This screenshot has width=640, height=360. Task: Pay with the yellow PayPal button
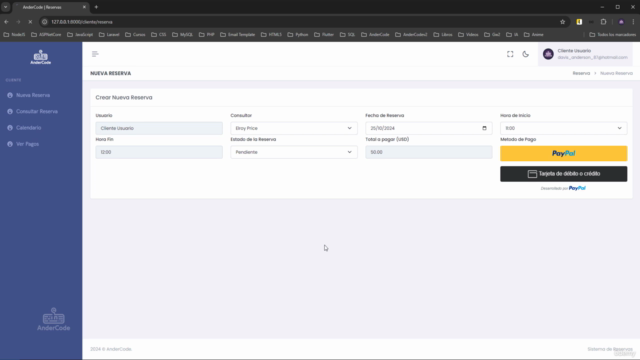[x=564, y=153]
